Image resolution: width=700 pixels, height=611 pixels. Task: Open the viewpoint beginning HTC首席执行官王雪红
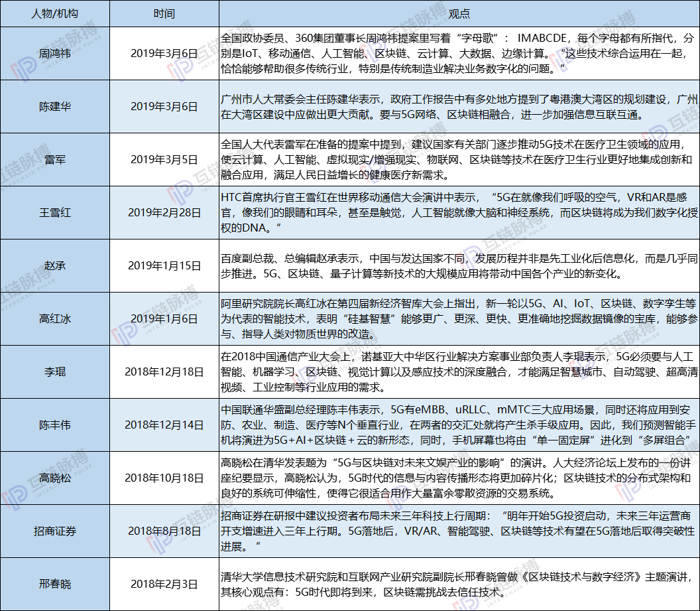pyautogui.click(x=459, y=212)
